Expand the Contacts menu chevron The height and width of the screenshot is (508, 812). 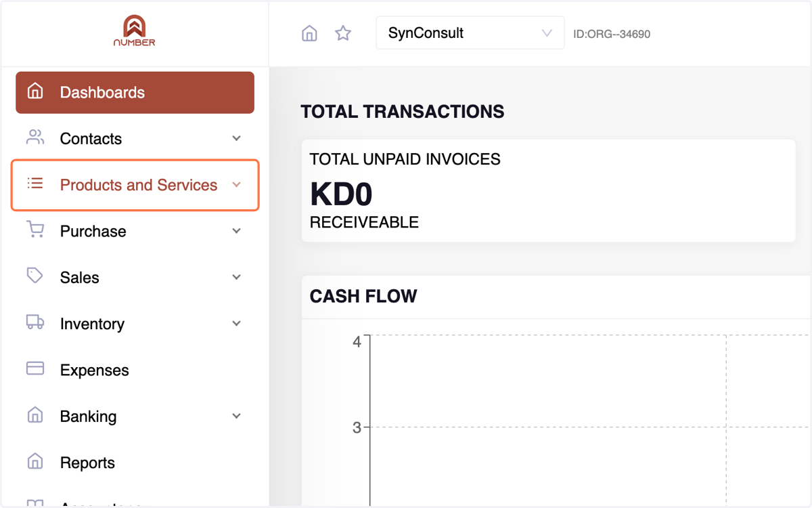coord(236,138)
